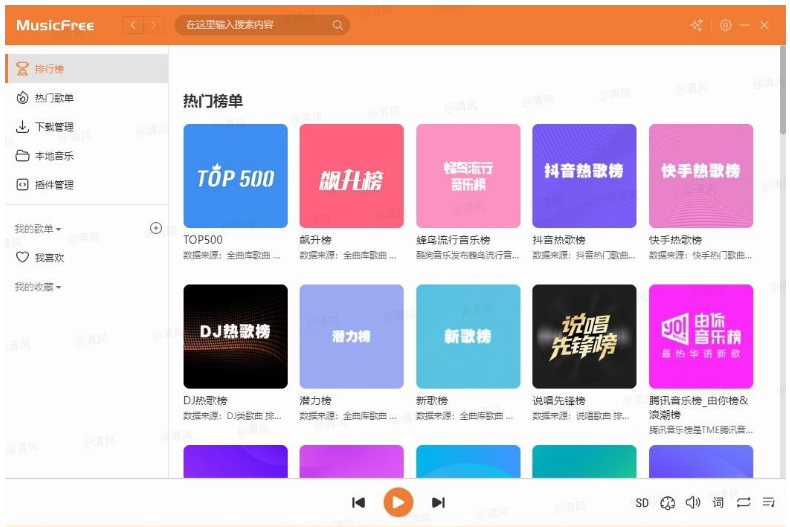The height and width of the screenshot is (527, 790).
Task: Collapse the 我的歌单 section
Action: 38,229
